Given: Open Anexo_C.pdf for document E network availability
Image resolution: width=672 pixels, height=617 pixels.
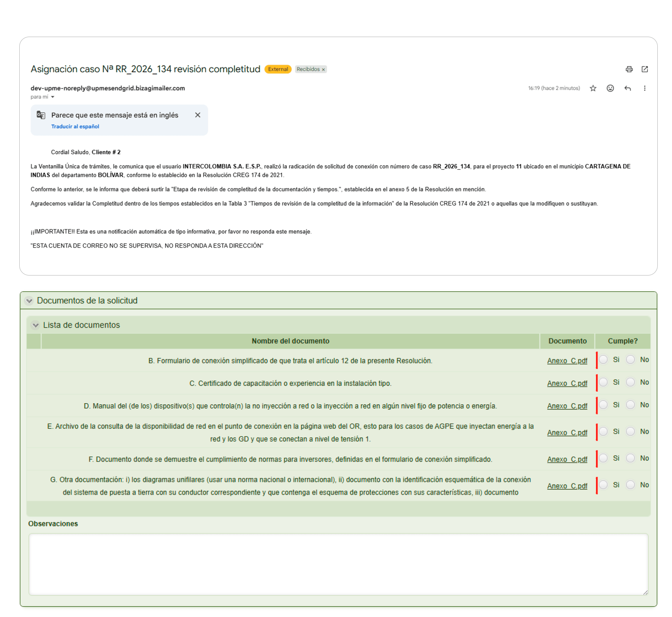Looking at the screenshot, I should click(x=567, y=433).
